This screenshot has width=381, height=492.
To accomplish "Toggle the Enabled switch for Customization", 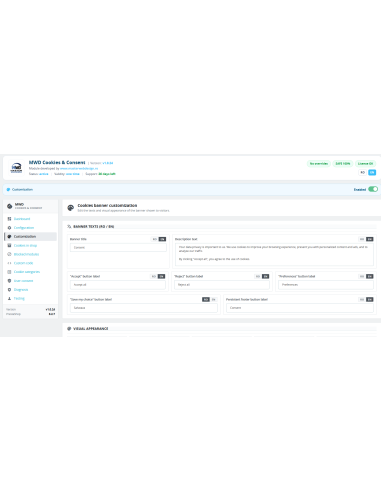I will point(373,189).
